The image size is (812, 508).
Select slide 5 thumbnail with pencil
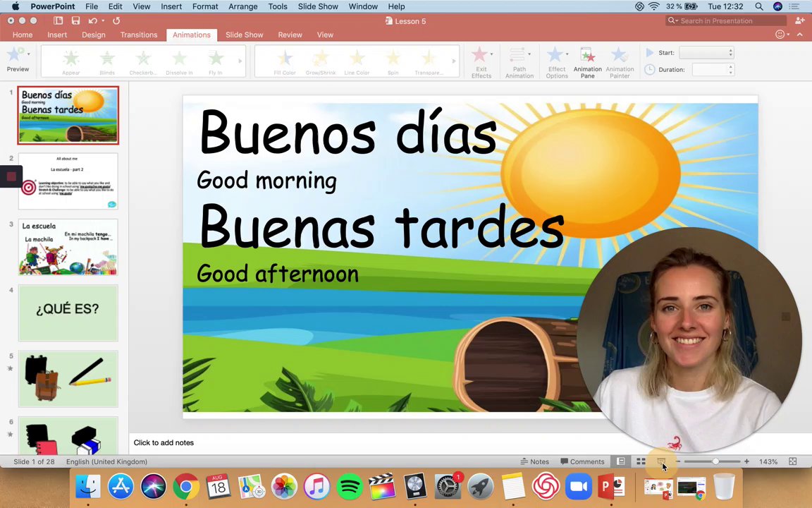68,378
